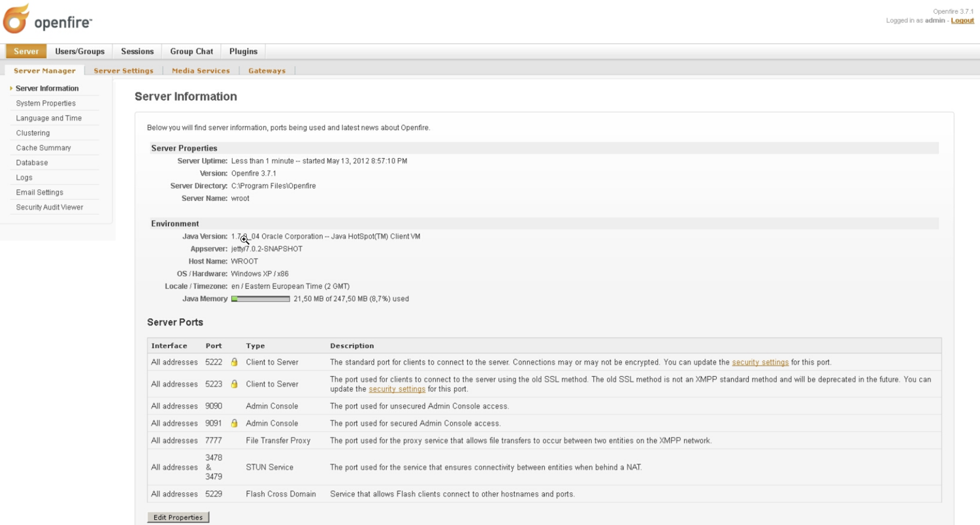Log out via the Logout link
The height and width of the screenshot is (525, 980).
(x=962, y=20)
